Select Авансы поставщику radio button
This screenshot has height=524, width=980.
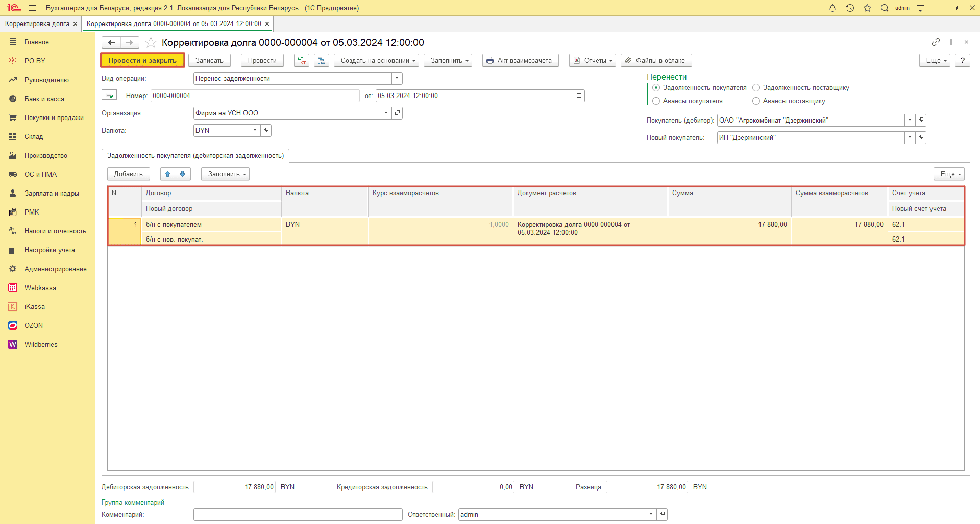(x=756, y=101)
